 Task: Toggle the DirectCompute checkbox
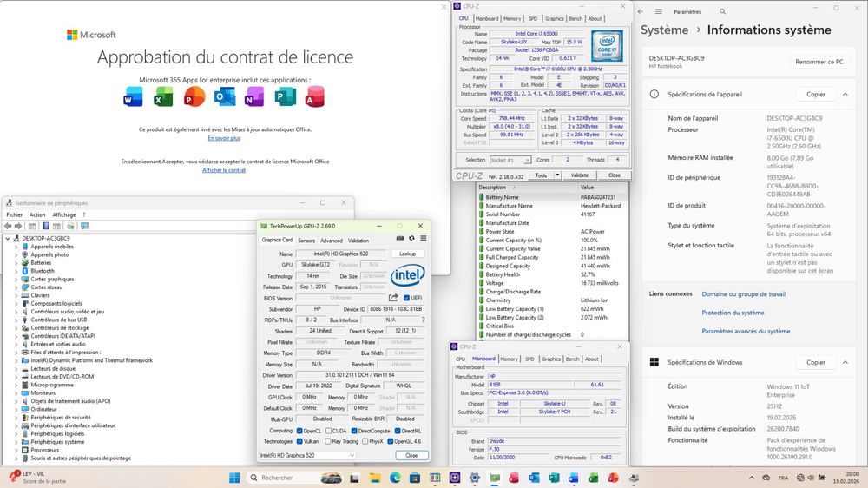pyautogui.click(x=354, y=431)
